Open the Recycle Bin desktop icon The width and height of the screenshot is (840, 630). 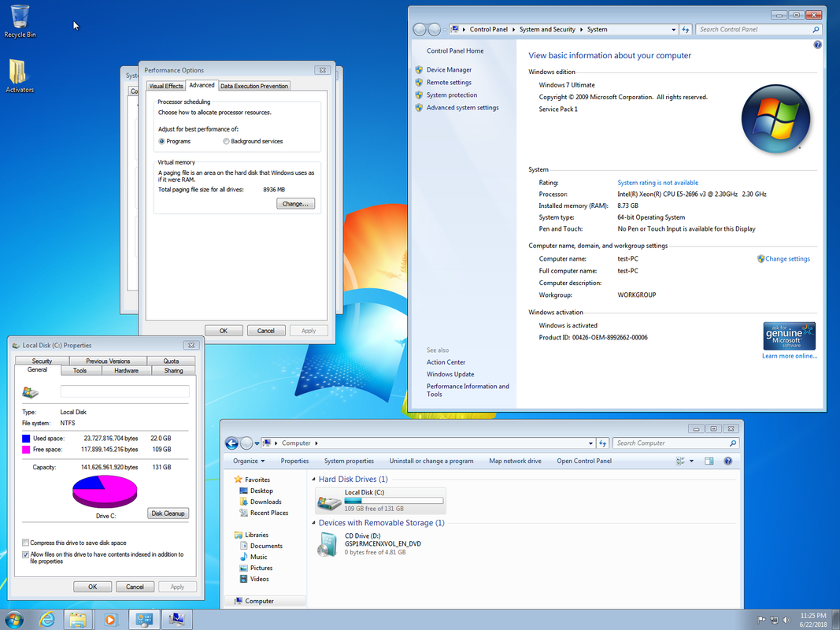20,21
